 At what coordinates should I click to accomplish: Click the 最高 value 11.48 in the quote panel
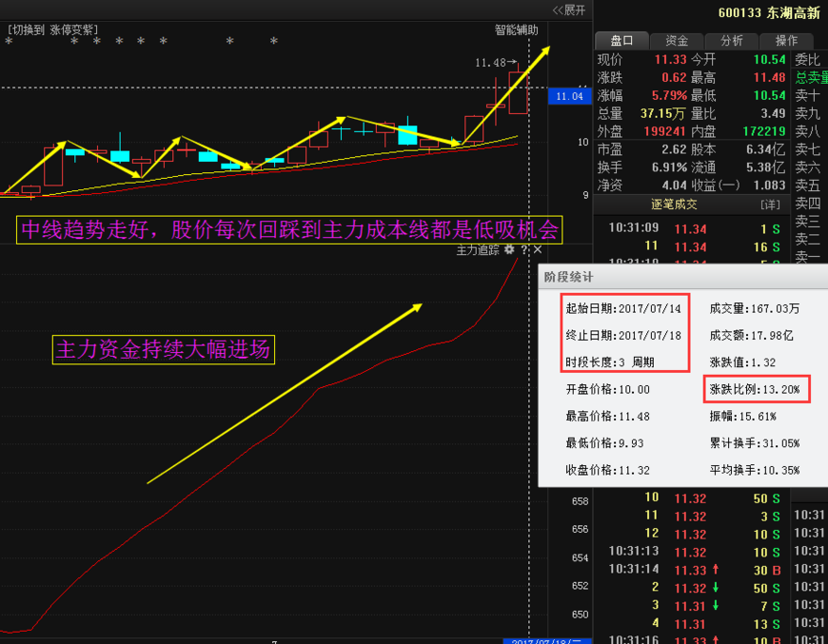click(769, 78)
